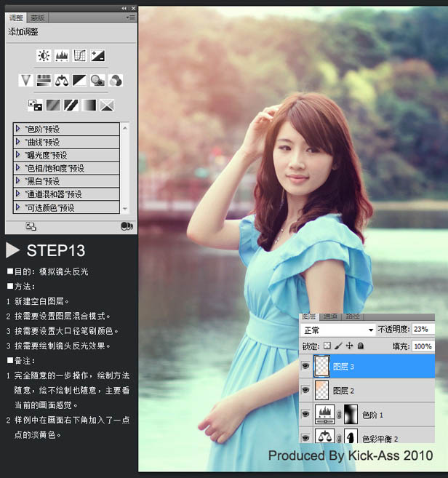448x478 pixels.
Task: Open the Channel Mixer adjustment
Action: tap(115, 80)
